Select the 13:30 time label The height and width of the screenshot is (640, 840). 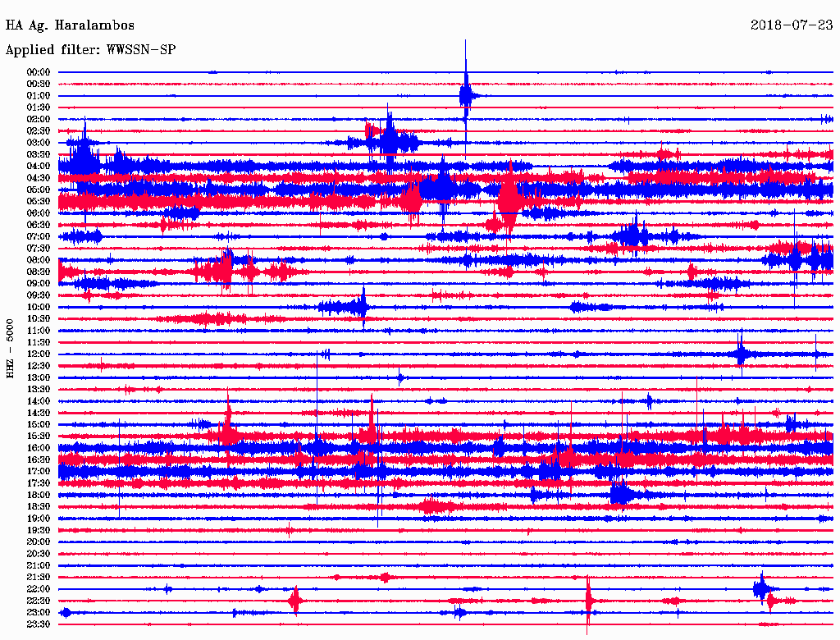tap(39, 390)
